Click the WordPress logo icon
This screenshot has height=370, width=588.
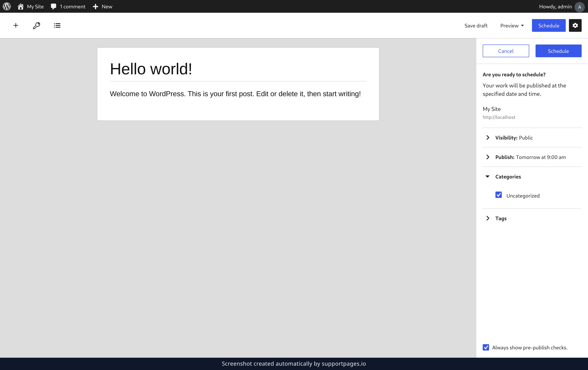[x=7, y=6]
